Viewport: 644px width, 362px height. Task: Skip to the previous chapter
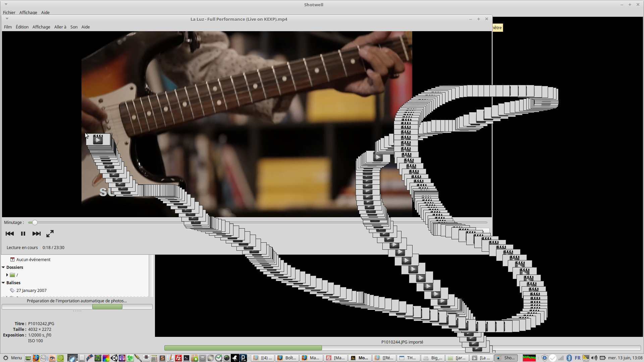coord(10,234)
